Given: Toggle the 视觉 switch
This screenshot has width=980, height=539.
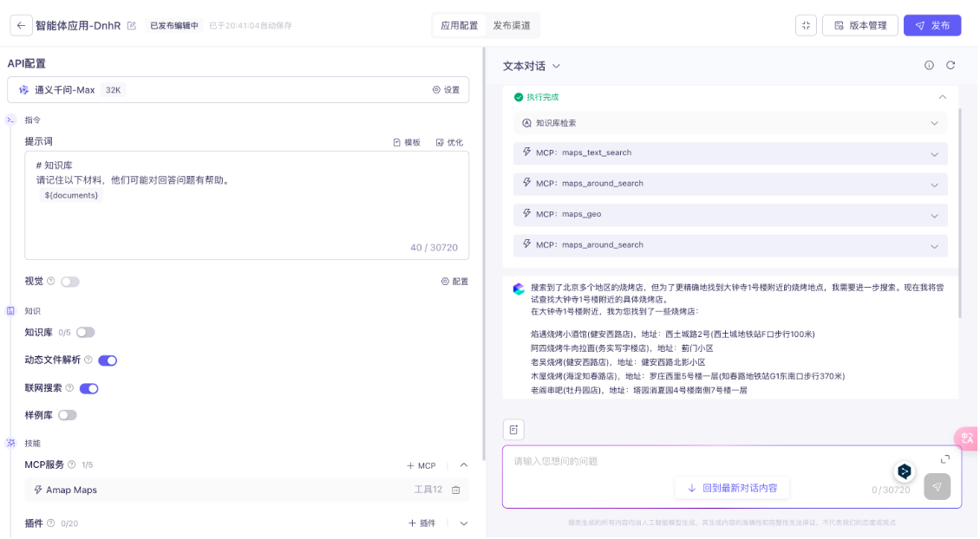Looking at the screenshot, I should (x=69, y=282).
